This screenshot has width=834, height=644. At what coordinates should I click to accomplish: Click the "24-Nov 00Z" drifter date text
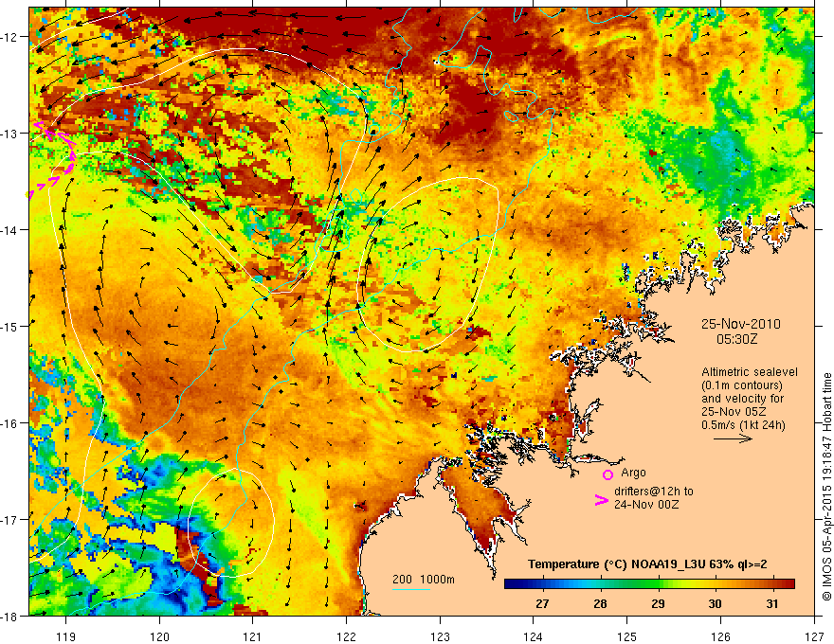646,504
